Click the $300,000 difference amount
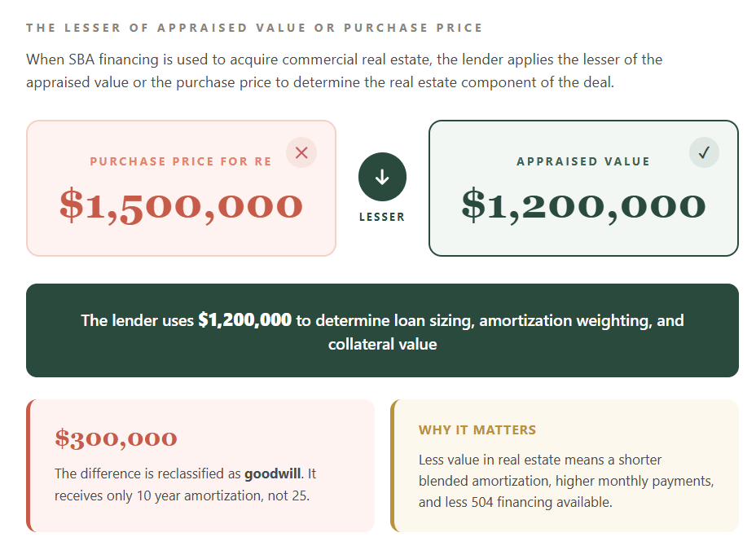This screenshot has width=756, height=546. 116,438
